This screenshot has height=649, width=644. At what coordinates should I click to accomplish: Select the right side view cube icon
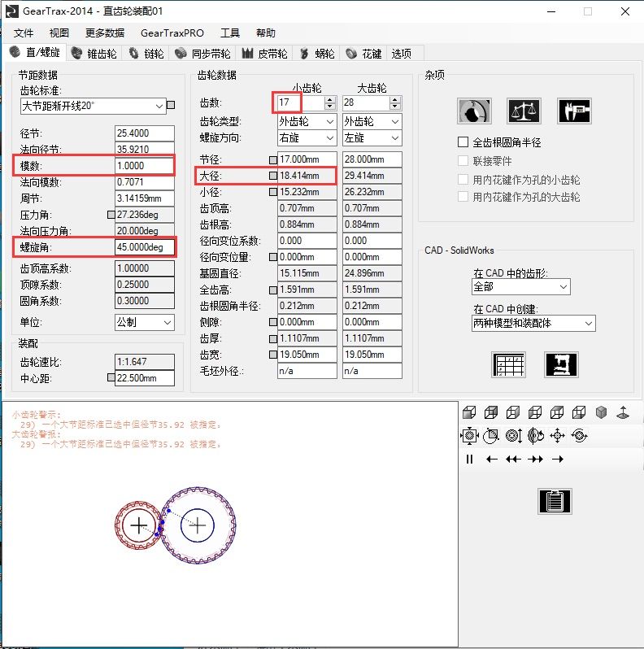(x=513, y=412)
